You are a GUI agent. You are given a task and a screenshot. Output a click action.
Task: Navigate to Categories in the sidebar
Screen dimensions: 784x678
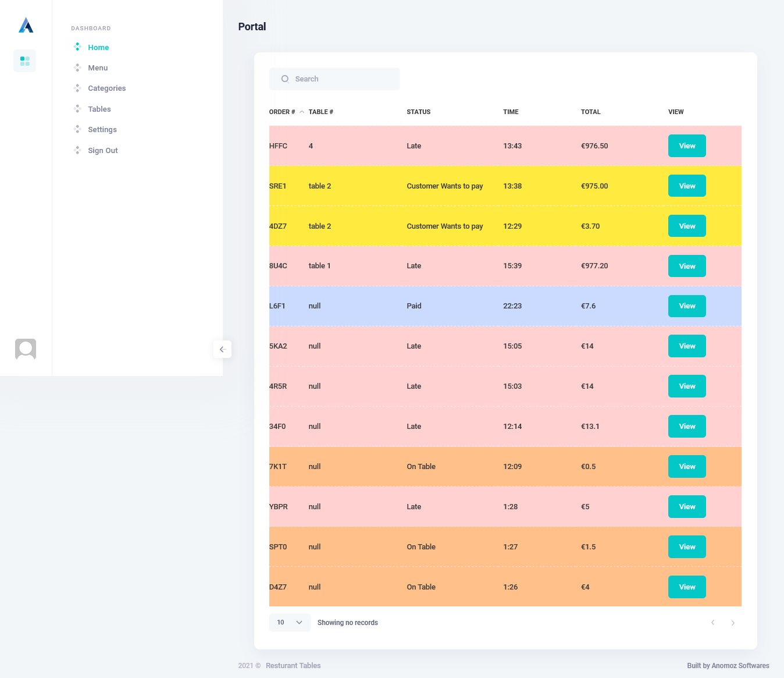pyautogui.click(x=106, y=88)
